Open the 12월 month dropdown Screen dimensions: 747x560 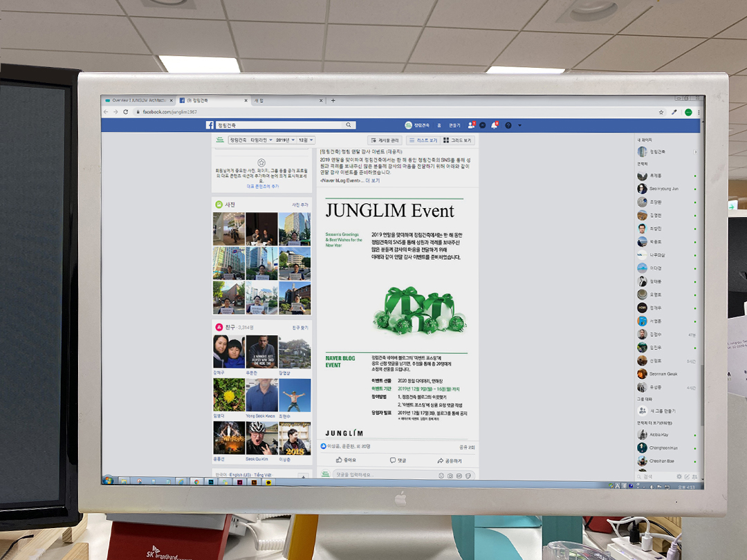306,140
